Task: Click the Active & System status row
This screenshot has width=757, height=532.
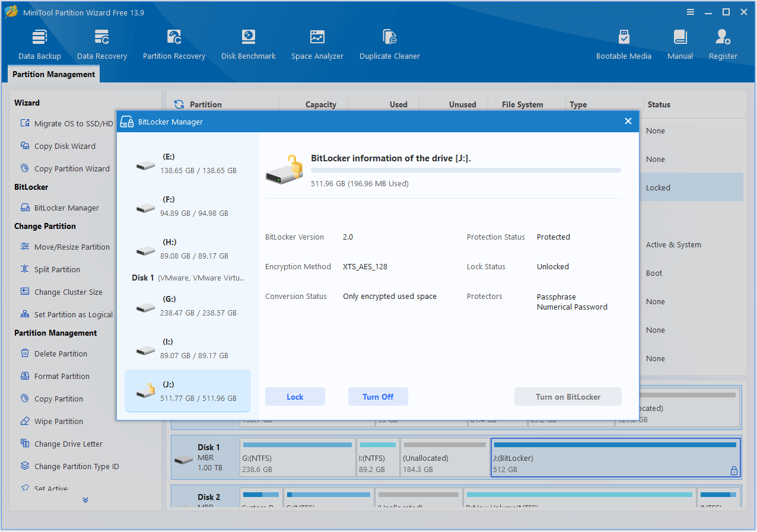Action: pos(673,244)
